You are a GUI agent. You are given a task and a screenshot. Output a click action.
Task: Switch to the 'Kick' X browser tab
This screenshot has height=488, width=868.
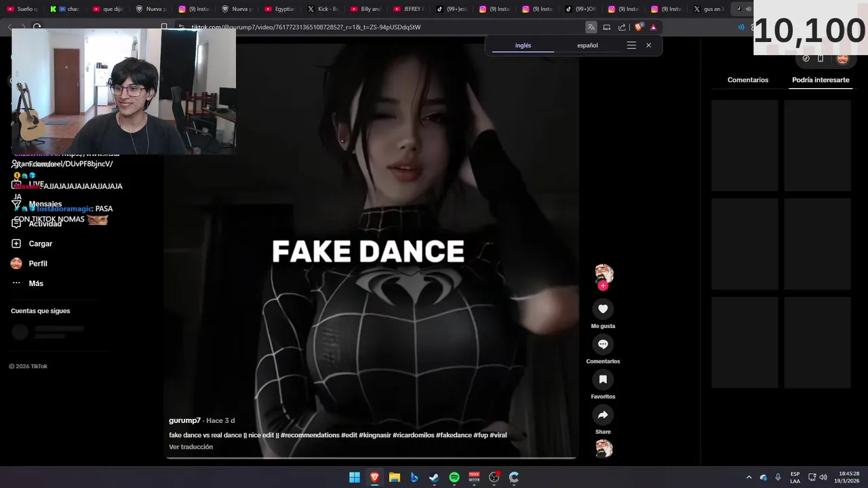coord(323,9)
